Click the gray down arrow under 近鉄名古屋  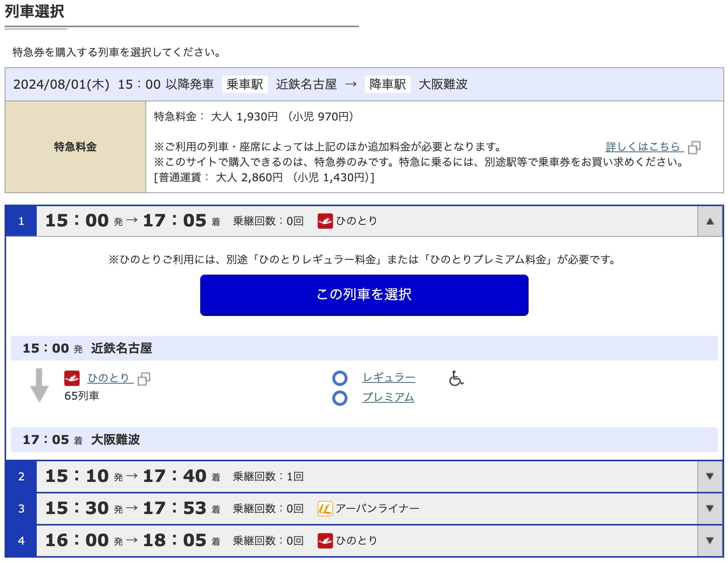pyautogui.click(x=39, y=386)
